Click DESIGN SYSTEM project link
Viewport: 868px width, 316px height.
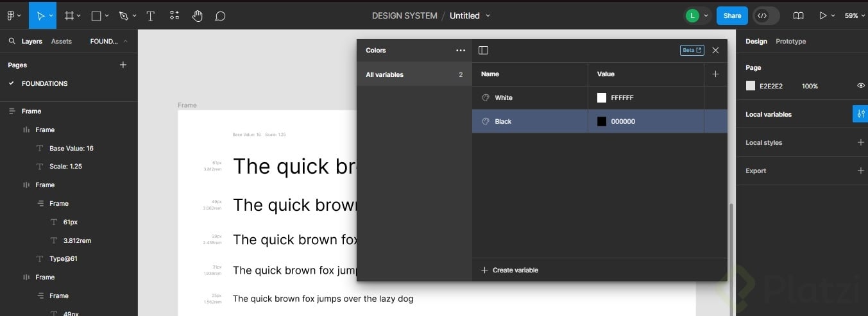click(x=404, y=15)
